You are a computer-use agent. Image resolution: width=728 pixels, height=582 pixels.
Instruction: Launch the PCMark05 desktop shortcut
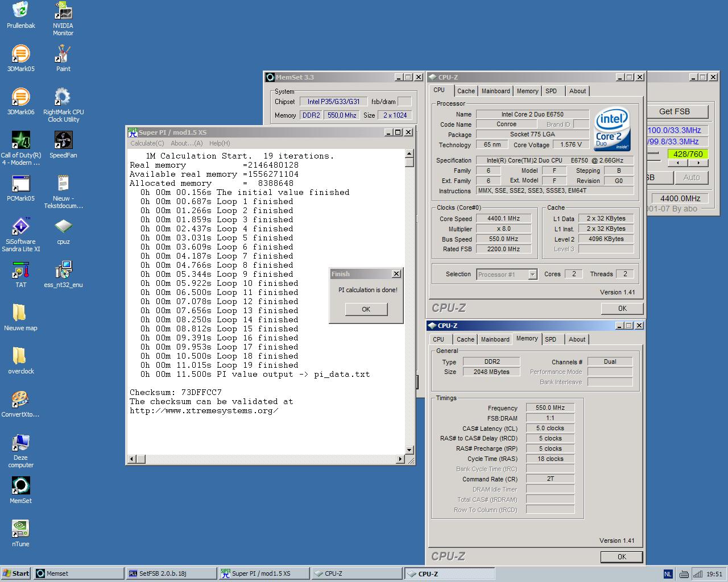(20, 188)
